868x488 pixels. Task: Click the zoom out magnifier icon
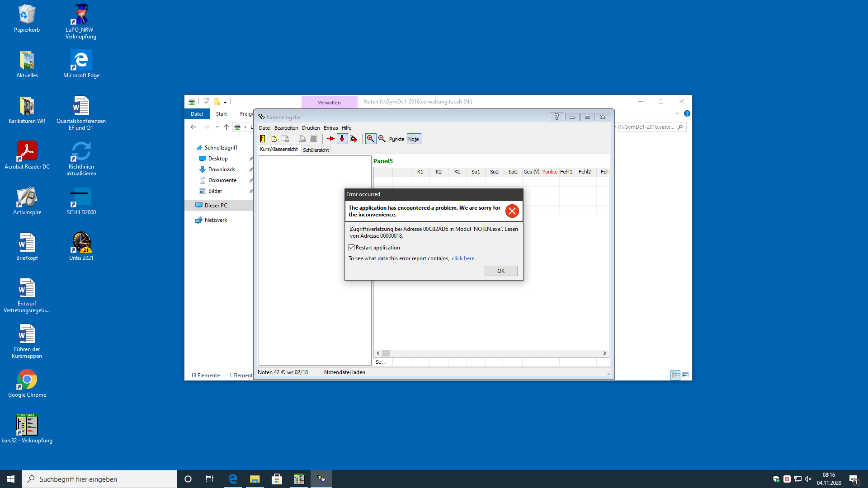382,139
